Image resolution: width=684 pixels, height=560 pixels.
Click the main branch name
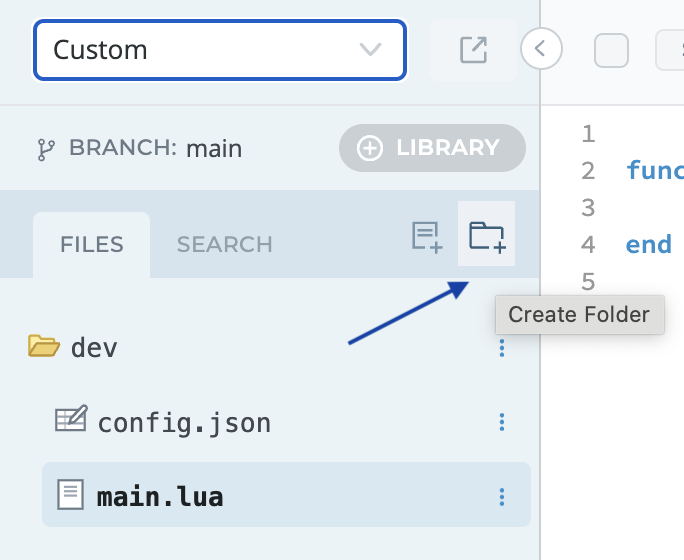coord(214,149)
